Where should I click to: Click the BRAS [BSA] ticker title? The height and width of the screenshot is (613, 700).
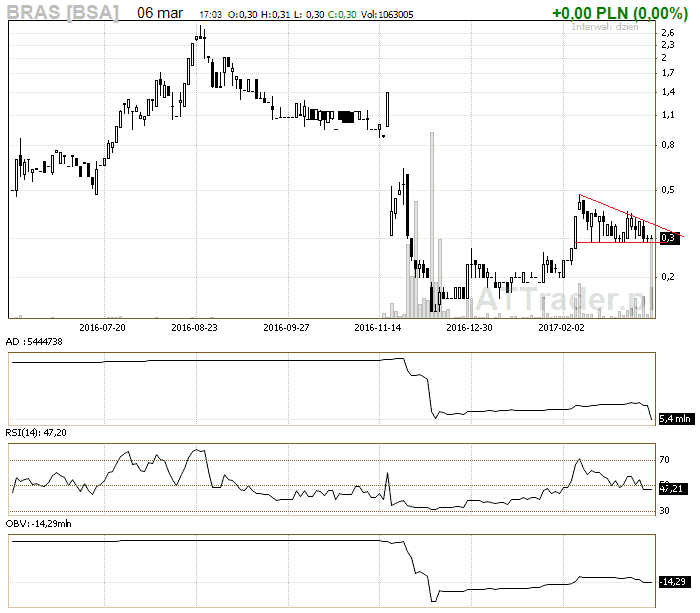62,13
